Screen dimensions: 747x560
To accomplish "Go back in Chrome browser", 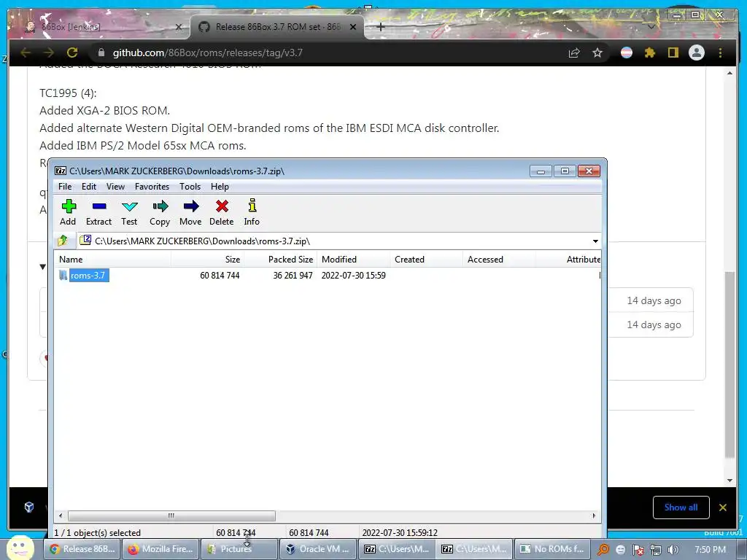I will click(x=26, y=52).
